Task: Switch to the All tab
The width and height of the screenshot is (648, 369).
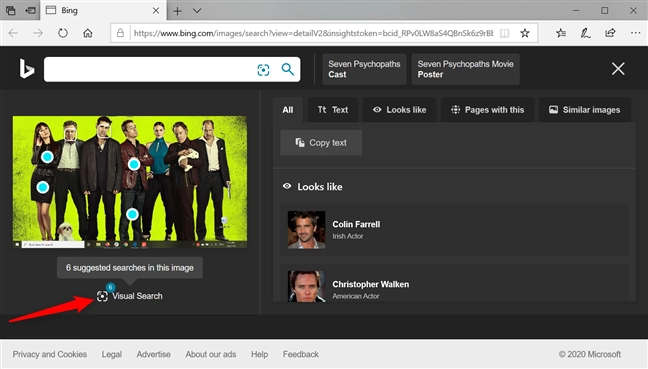Action: (288, 110)
